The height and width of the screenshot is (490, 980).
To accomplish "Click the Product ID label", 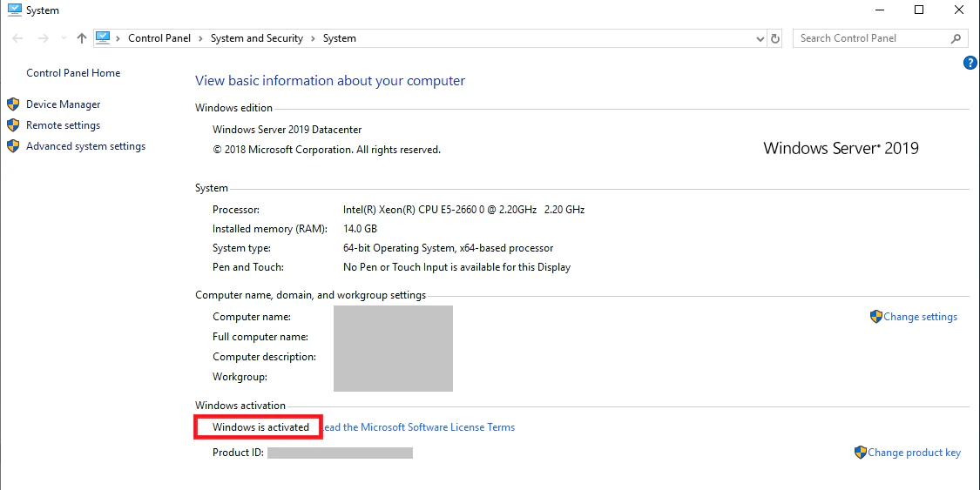I will tap(238, 453).
